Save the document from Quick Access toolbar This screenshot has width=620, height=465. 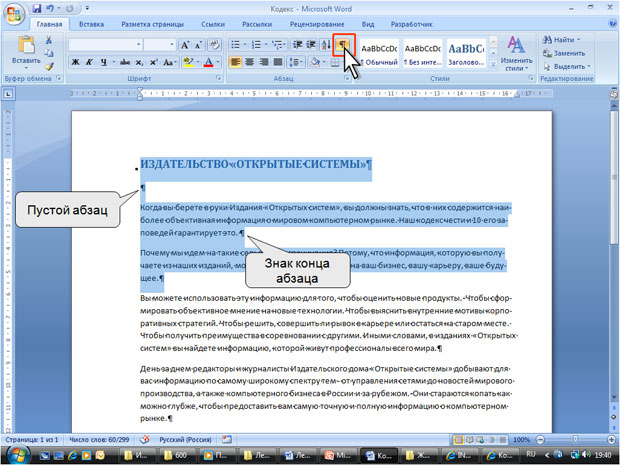(37, 8)
